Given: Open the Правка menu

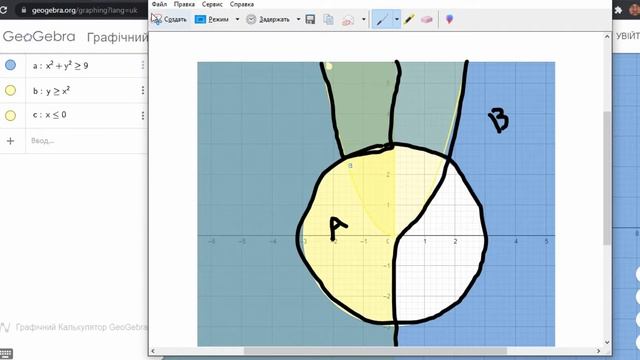Looking at the screenshot, I should pos(184,4).
